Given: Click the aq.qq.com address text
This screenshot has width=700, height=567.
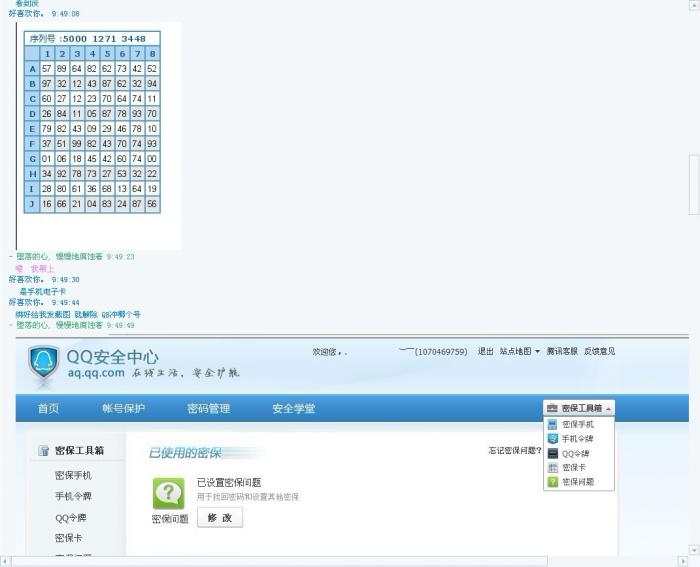Looking at the screenshot, I should tap(96, 373).
